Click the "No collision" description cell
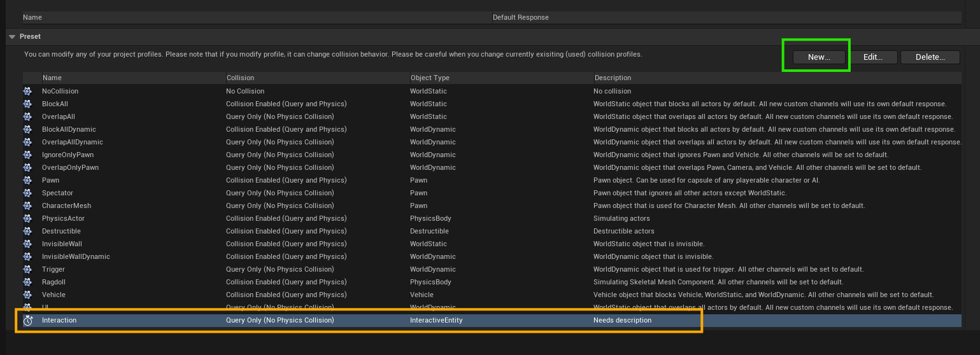 tap(612, 91)
